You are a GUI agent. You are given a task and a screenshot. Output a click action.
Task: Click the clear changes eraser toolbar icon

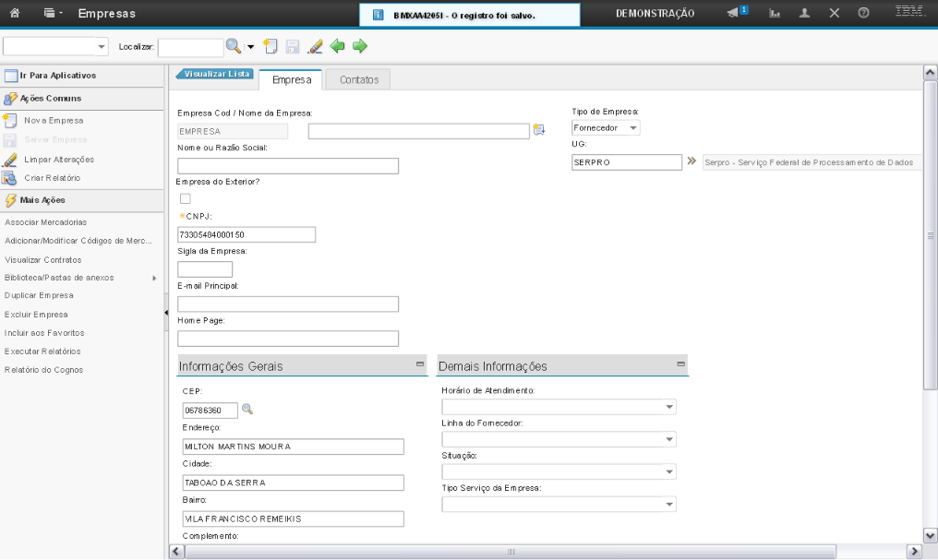[315, 46]
